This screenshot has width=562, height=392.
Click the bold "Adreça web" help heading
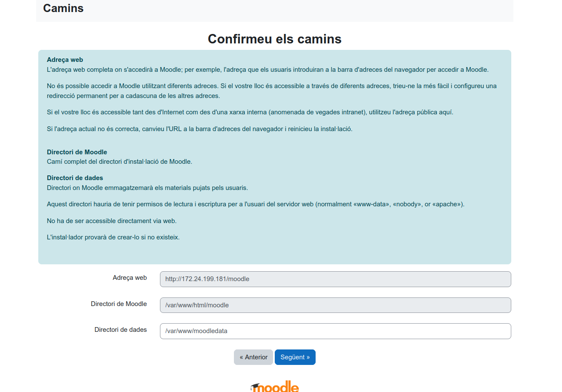[65, 60]
